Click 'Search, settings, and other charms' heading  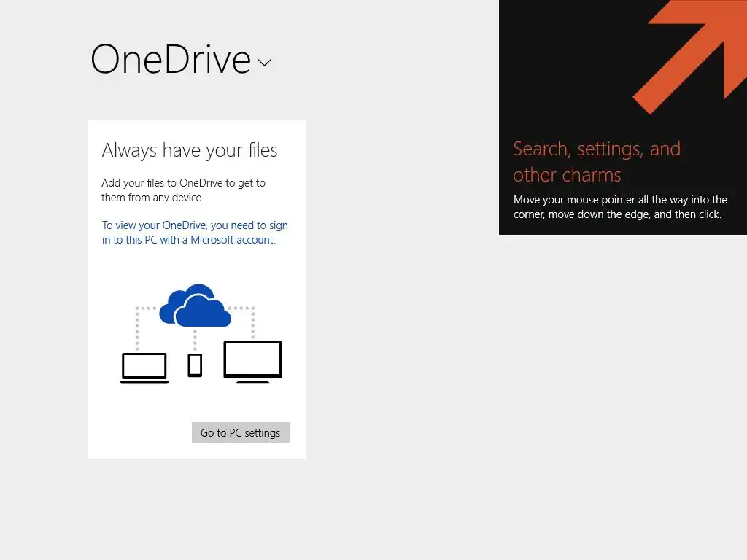[x=597, y=162]
